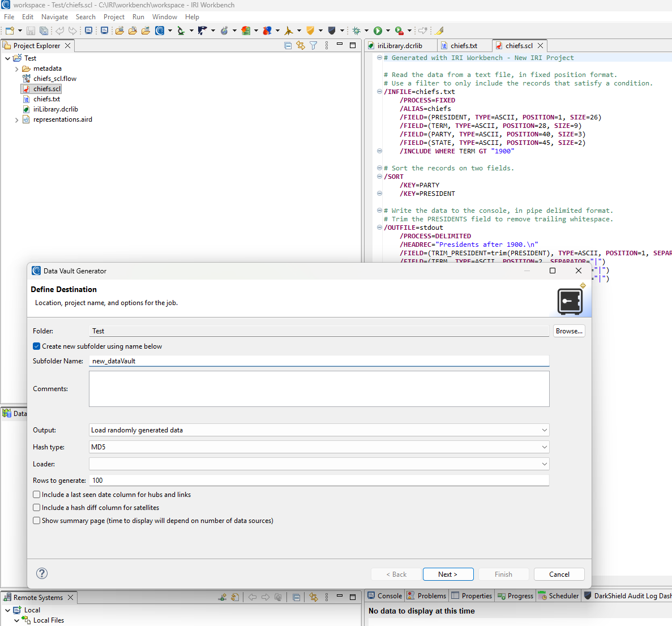
Task: Click the dark DarkShield shield toolbar icon
Action: [x=332, y=31]
